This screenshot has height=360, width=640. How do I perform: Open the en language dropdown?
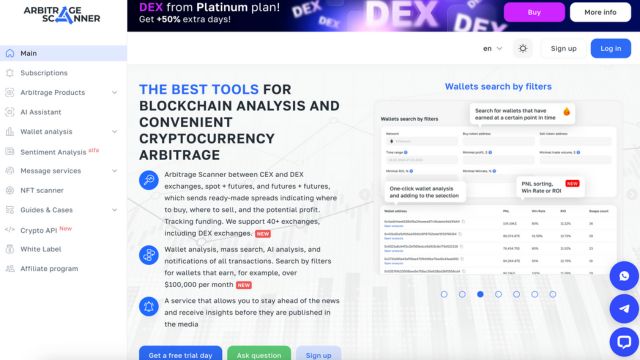click(493, 49)
